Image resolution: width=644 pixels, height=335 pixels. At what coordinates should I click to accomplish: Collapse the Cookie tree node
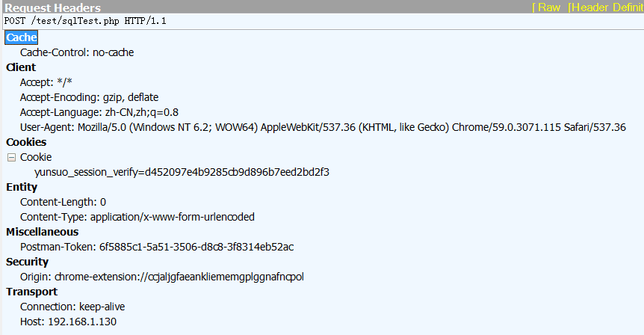[11, 158]
